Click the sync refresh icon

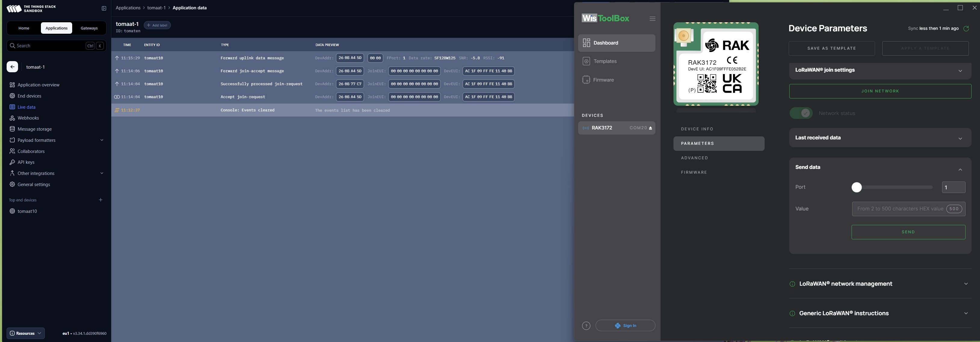(x=966, y=29)
